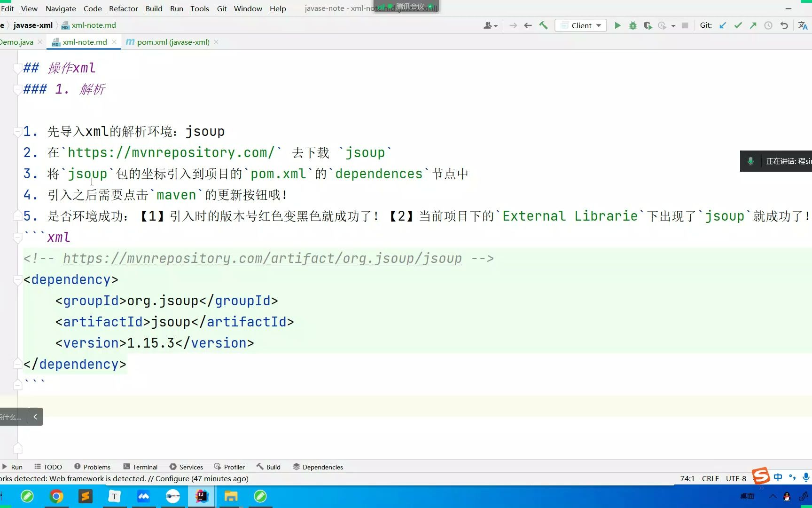Commit changes via the Git checkmark icon
Viewport: 812px width, 508px height.
tap(738, 25)
